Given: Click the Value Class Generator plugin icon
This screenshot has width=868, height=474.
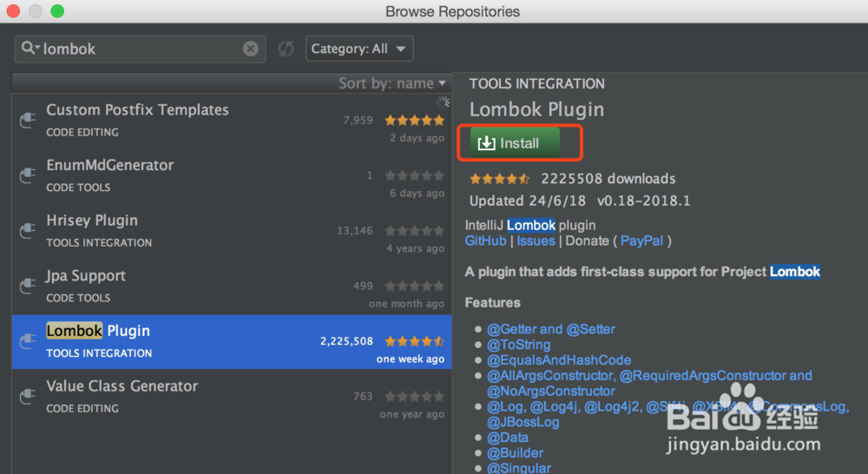Looking at the screenshot, I should click(x=27, y=397).
